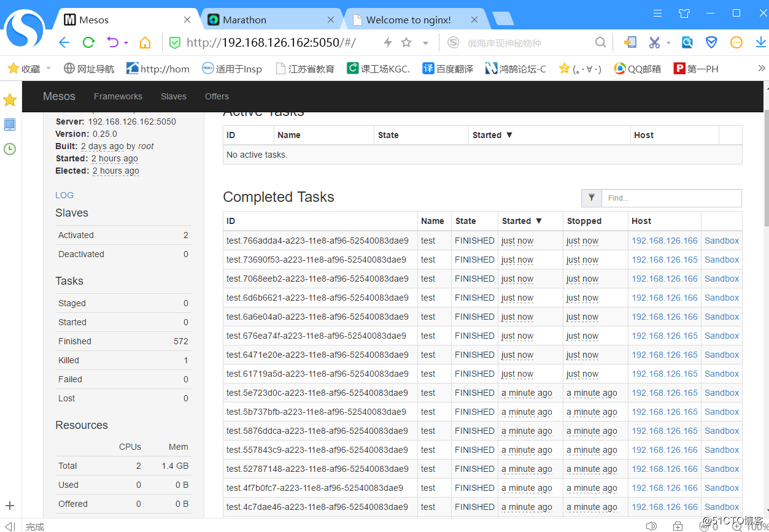Viewport: 769px width, 532px height.
Task: Open the 百度翻译 bookmark
Action: pos(448,69)
